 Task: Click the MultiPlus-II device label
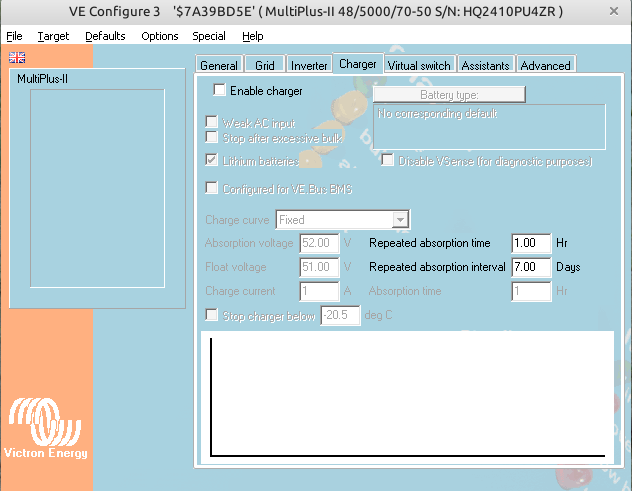click(42, 79)
